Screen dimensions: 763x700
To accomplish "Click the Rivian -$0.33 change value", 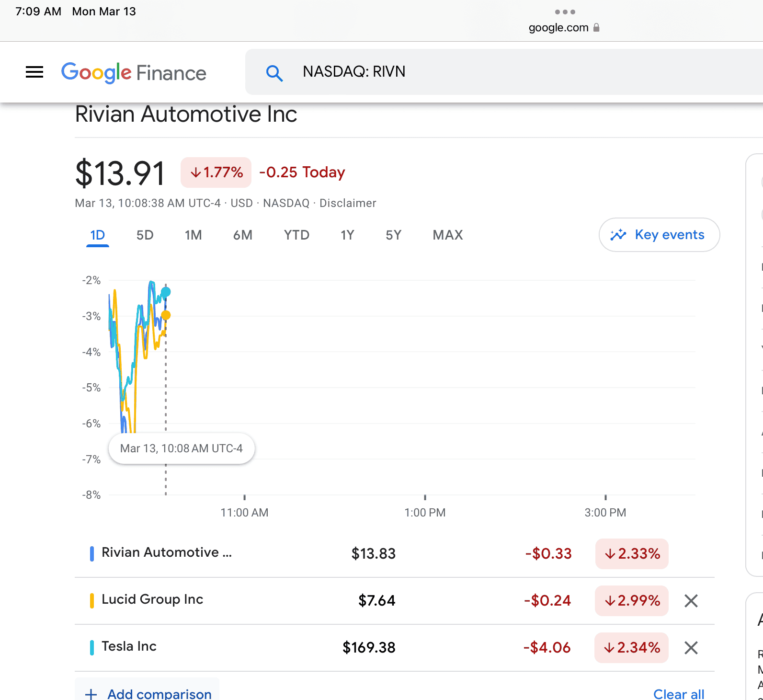I will coord(548,554).
